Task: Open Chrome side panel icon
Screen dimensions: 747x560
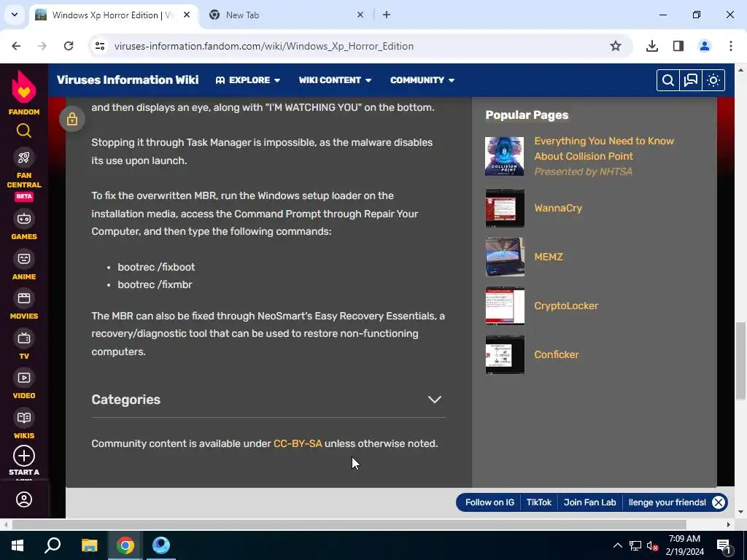Action: 678,46
